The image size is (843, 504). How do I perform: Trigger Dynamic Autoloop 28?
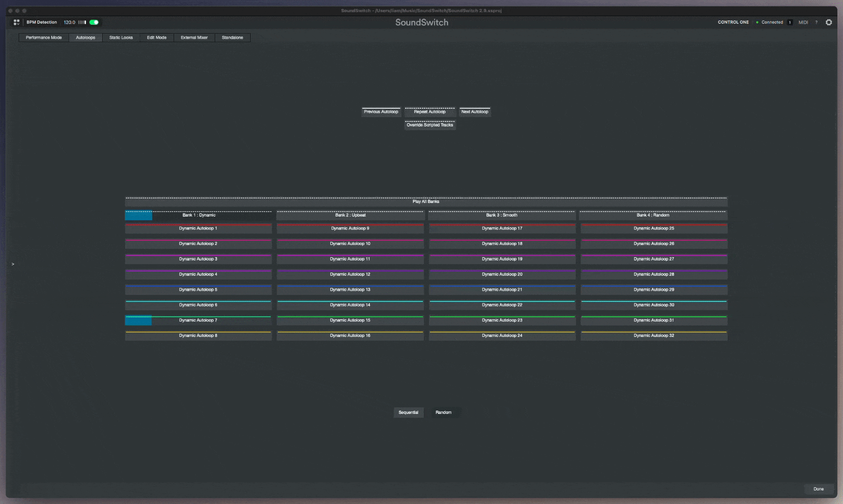pyautogui.click(x=654, y=274)
